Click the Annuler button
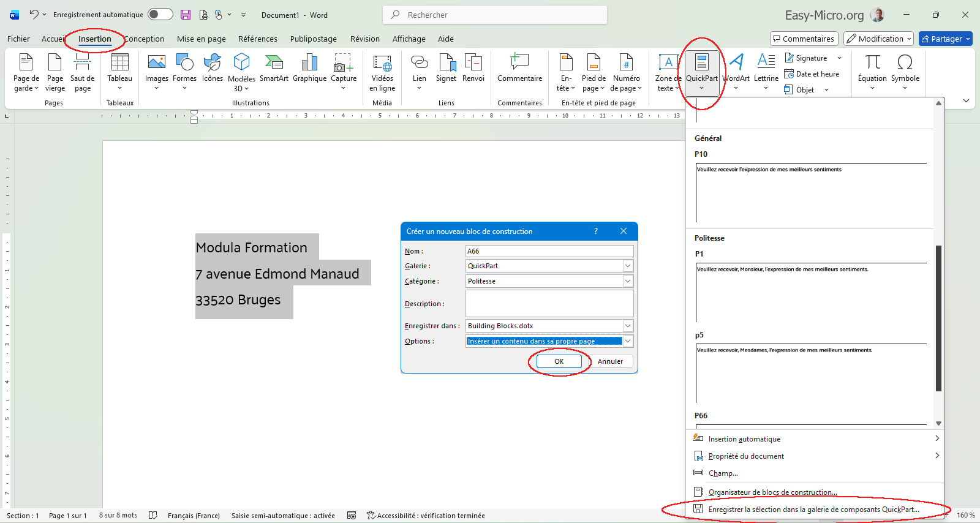Image resolution: width=980 pixels, height=523 pixels. [610, 361]
